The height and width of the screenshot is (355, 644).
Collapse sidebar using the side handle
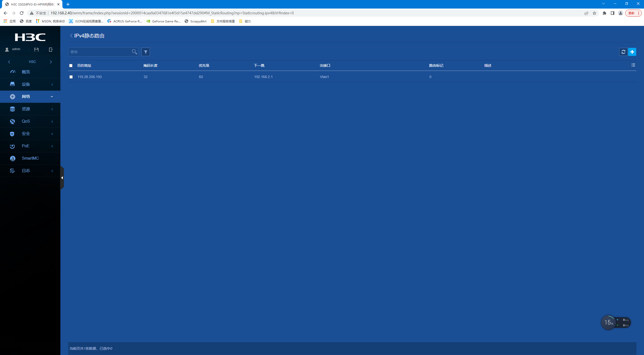pyautogui.click(x=62, y=178)
